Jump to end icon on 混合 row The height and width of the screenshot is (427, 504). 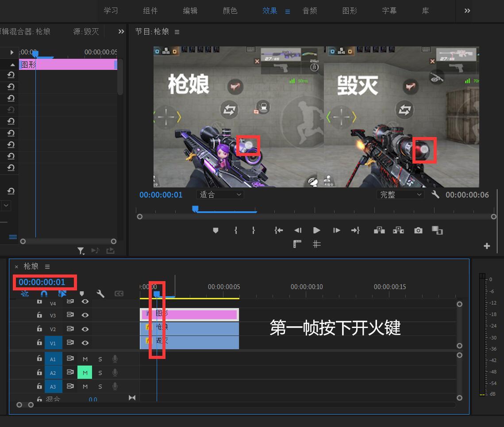coord(132,398)
